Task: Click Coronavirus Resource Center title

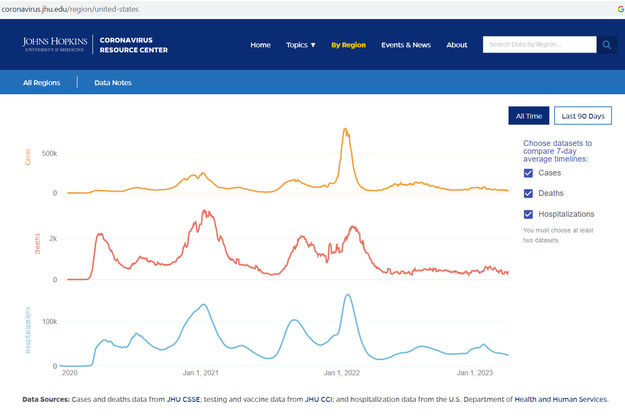Action: [134, 45]
